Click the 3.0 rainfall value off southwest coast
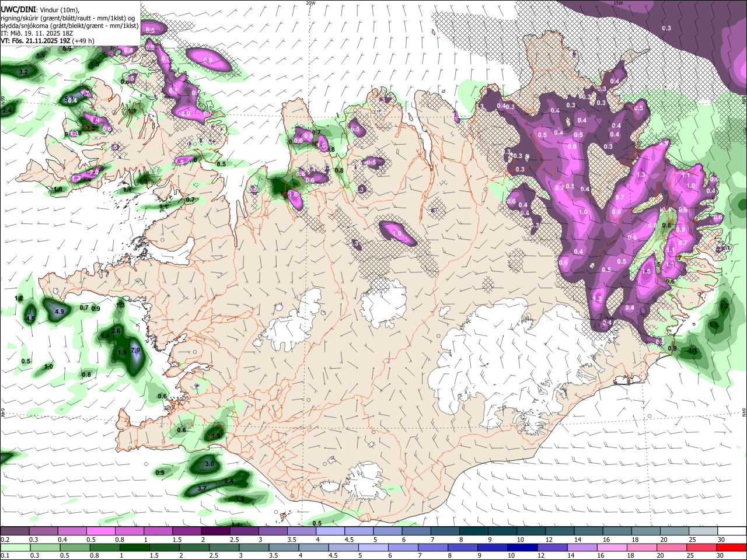 [x=210, y=464]
